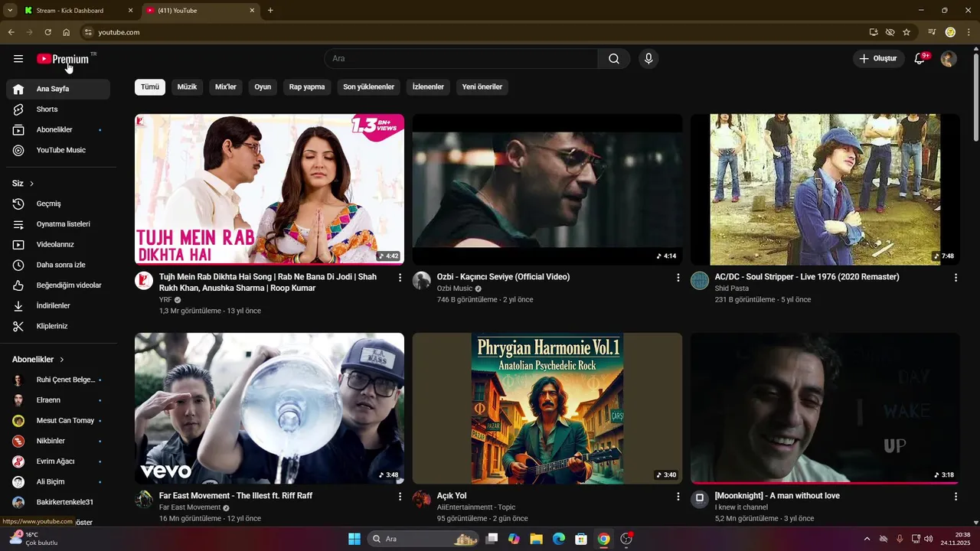The height and width of the screenshot is (551, 980).
Task: Click Far East Movement channel name
Action: (x=190, y=507)
